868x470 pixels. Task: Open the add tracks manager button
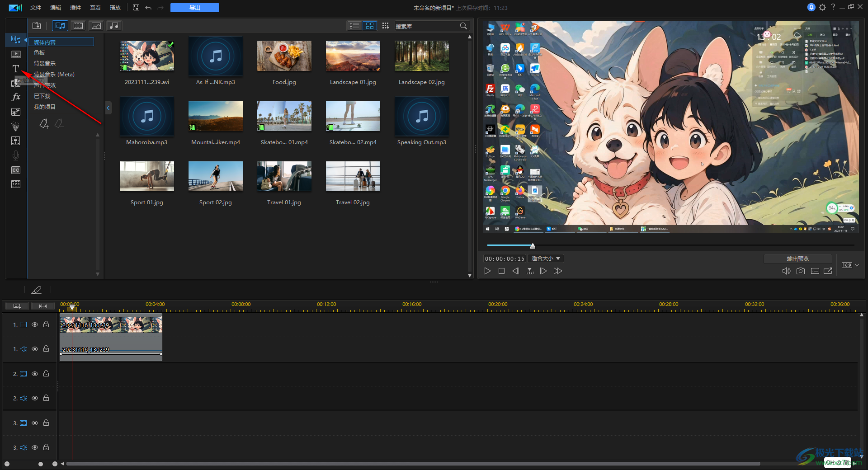click(x=17, y=306)
